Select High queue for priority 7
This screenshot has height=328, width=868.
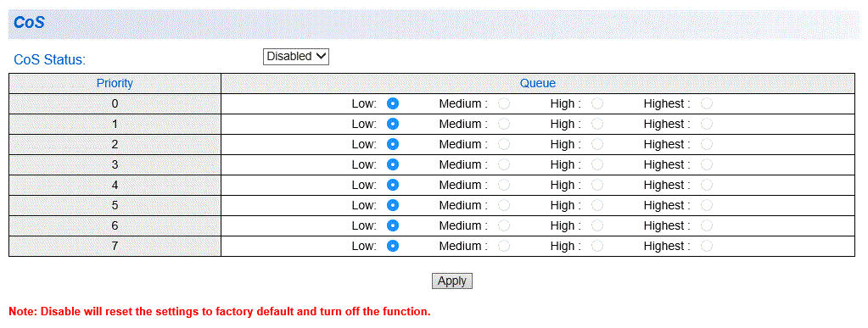coord(596,246)
